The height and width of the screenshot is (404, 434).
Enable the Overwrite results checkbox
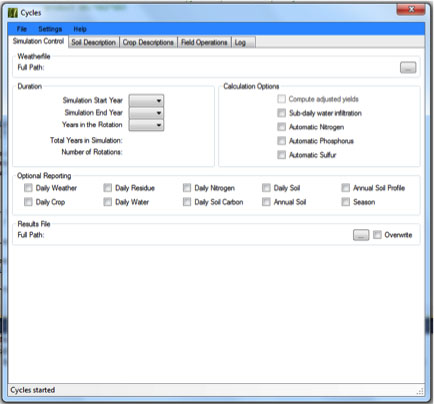[x=377, y=235]
